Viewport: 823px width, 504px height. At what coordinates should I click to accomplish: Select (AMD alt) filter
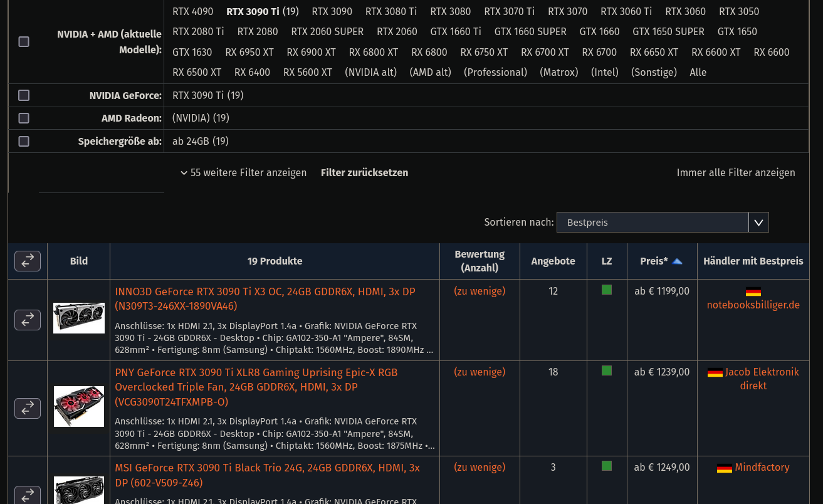(x=431, y=73)
